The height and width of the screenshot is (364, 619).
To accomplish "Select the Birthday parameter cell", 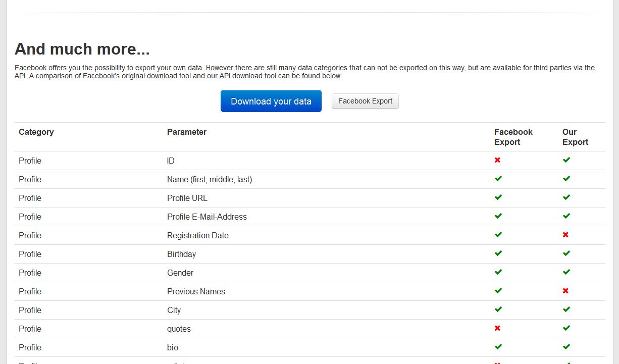I will click(x=182, y=254).
